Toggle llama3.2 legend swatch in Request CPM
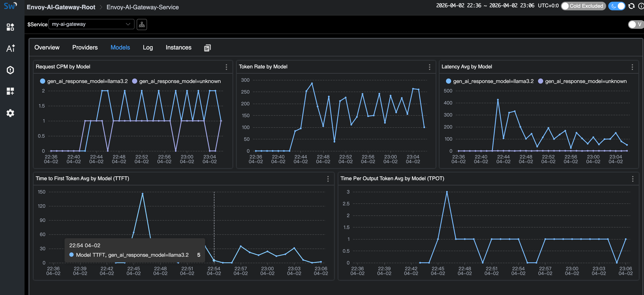 click(43, 81)
